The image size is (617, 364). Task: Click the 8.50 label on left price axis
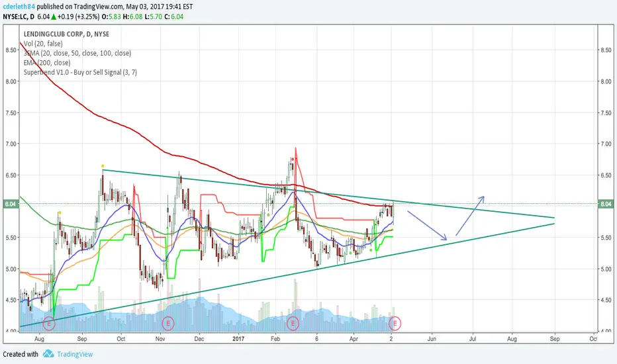[11, 50]
